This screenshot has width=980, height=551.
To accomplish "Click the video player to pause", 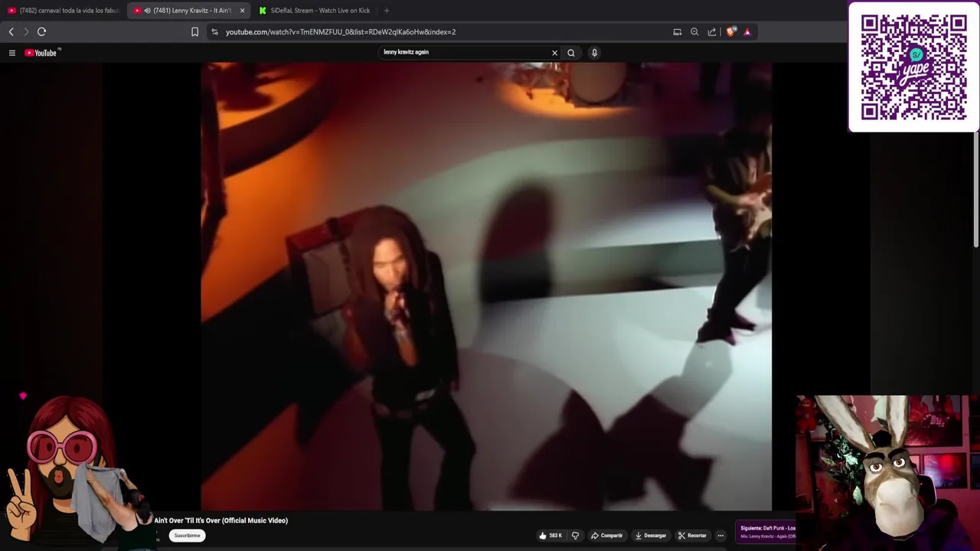I will point(486,286).
